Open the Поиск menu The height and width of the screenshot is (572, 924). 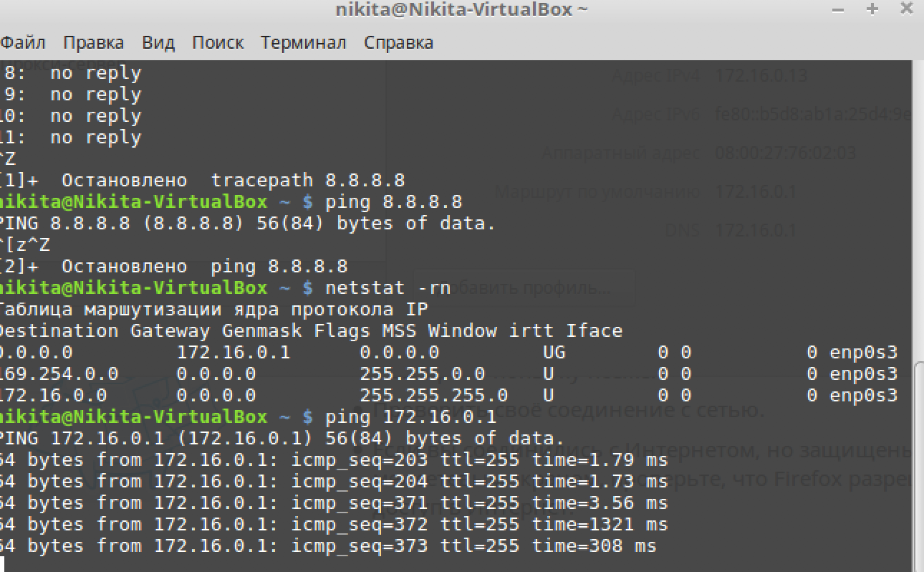tap(218, 42)
